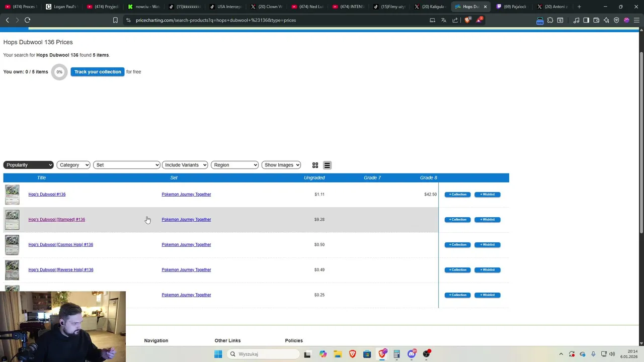Open Hop's Dubwool [Cosmos Holo] #136 link
Image resolution: width=644 pixels, height=362 pixels.
click(61, 244)
